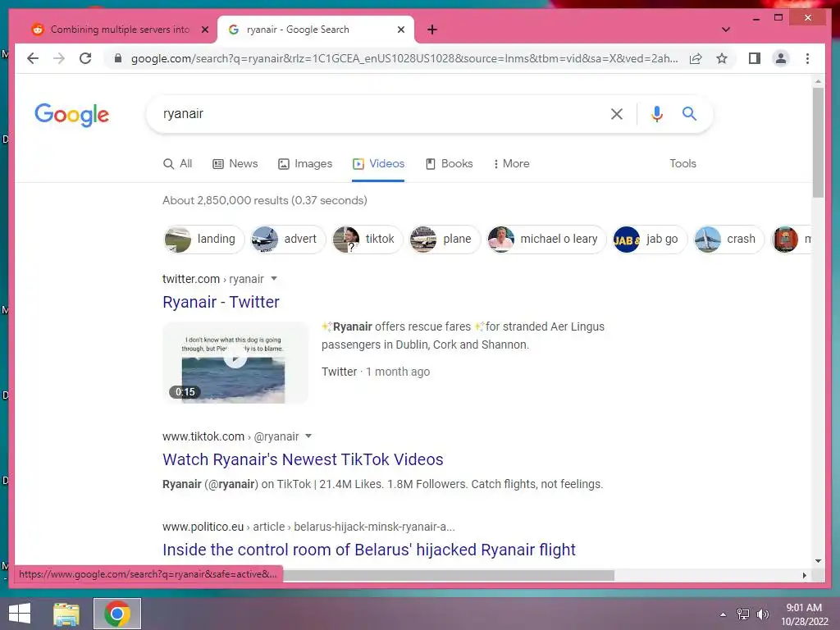Close the ryanair Google Search tab

(x=400, y=30)
